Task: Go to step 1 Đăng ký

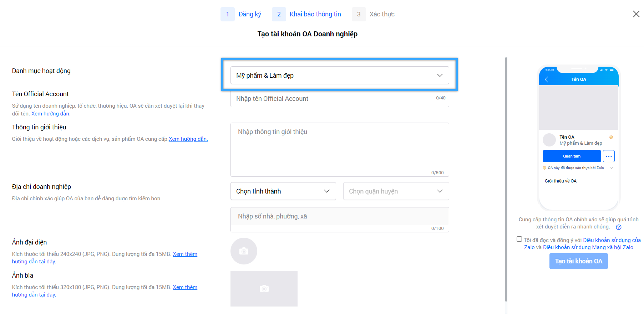Action: pyautogui.click(x=241, y=14)
